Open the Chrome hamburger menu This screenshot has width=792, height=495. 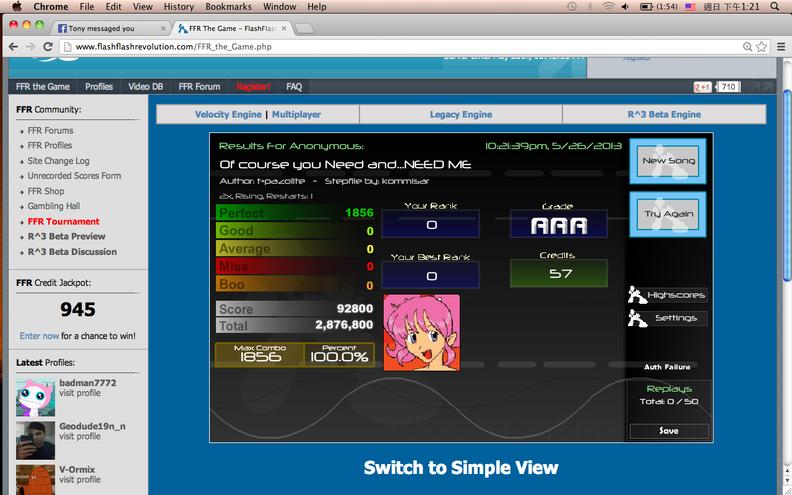781,46
